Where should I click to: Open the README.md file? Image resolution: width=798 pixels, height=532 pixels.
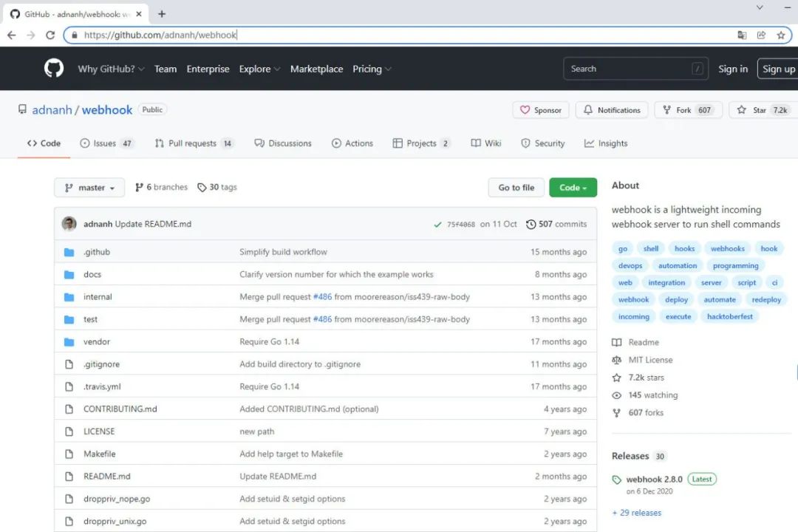[x=107, y=476]
